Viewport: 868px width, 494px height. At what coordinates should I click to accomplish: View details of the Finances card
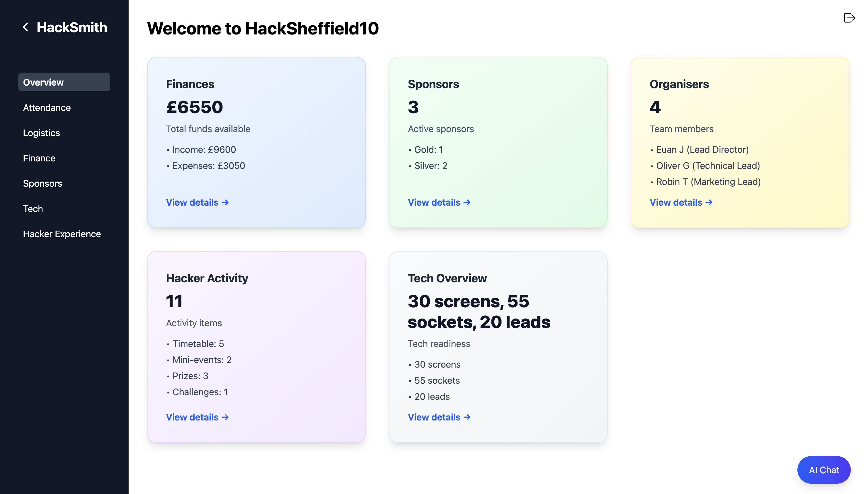click(x=197, y=202)
